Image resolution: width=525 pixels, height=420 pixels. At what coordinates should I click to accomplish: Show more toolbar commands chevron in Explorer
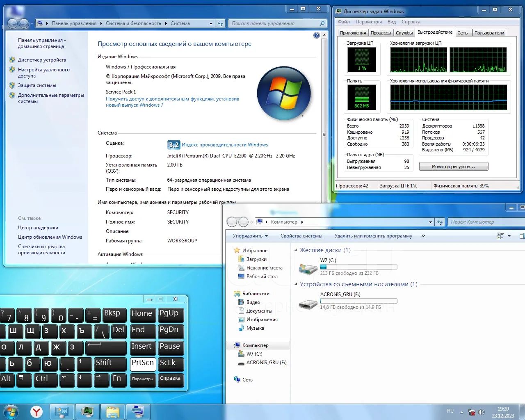(x=423, y=236)
